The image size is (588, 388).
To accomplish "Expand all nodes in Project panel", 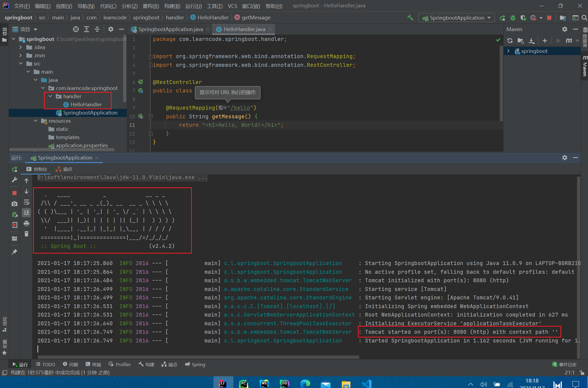I will click(87, 29).
